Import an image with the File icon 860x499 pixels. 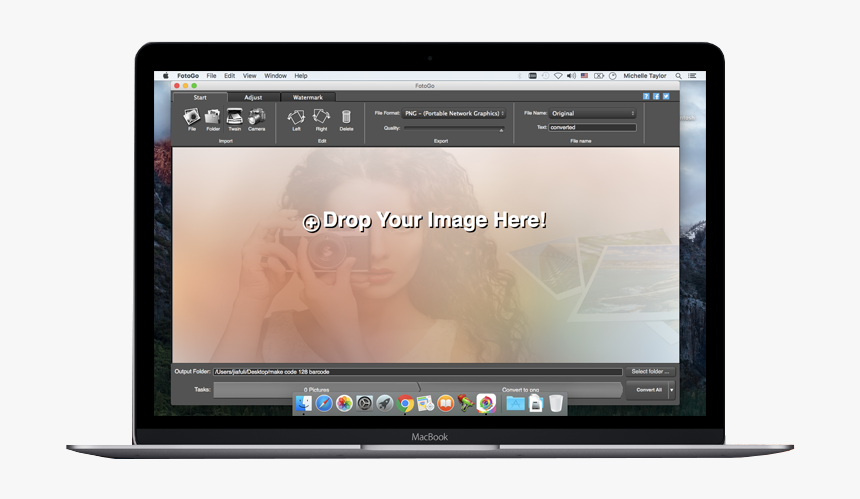(x=191, y=118)
